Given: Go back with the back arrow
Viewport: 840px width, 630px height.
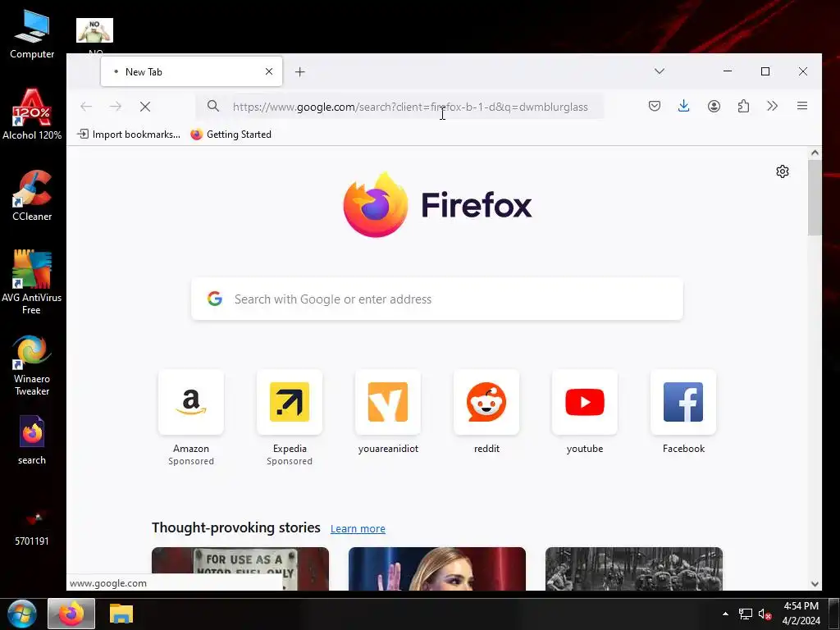Looking at the screenshot, I should pos(86,107).
